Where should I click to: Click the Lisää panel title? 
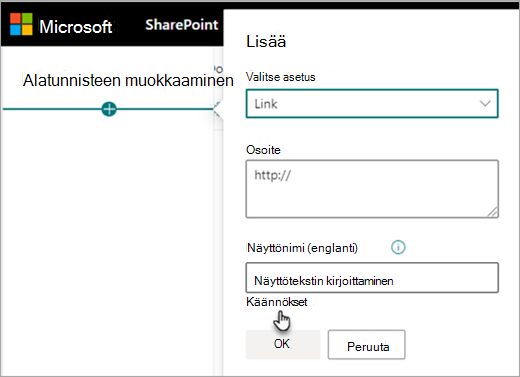[x=266, y=42]
